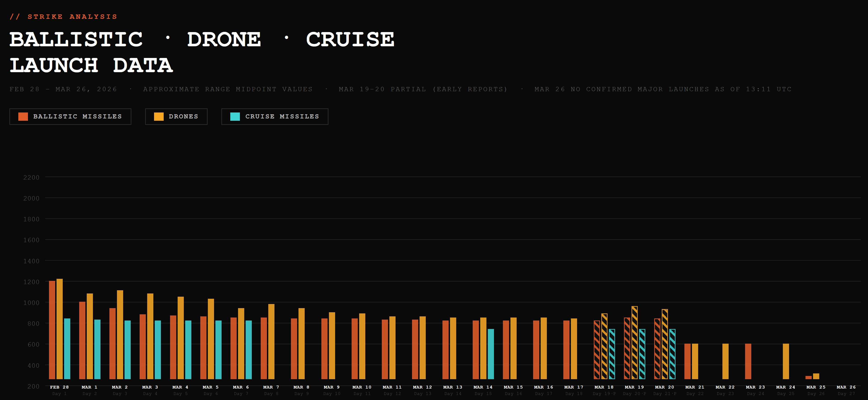The image size is (868, 400).
Task: Select the Mar 23 ballistic bar
Action: pos(748,361)
